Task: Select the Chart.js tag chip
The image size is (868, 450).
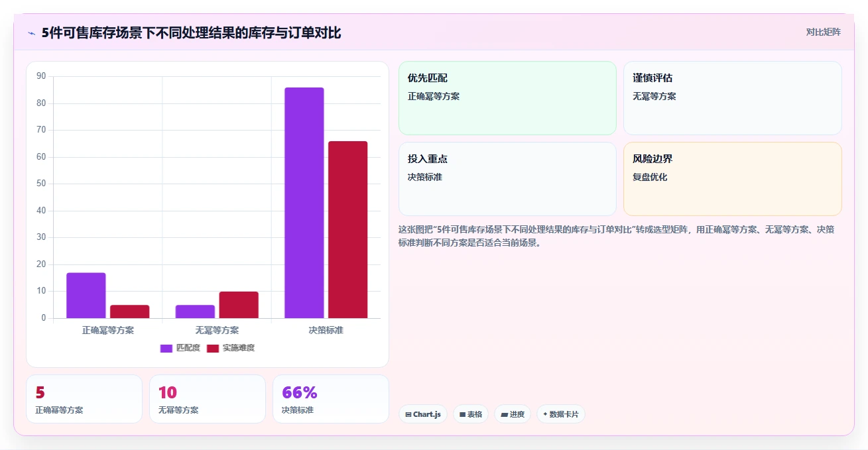Action: [423, 414]
